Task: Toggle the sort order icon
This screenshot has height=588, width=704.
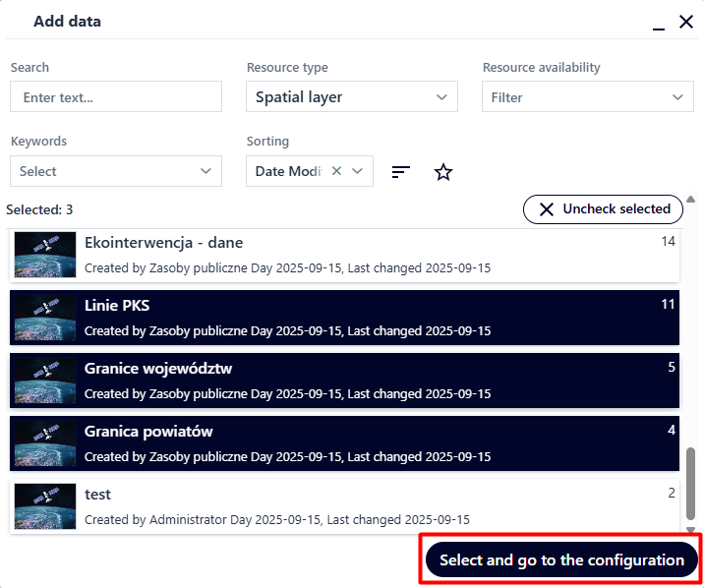Action: pyautogui.click(x=400, y=172)
